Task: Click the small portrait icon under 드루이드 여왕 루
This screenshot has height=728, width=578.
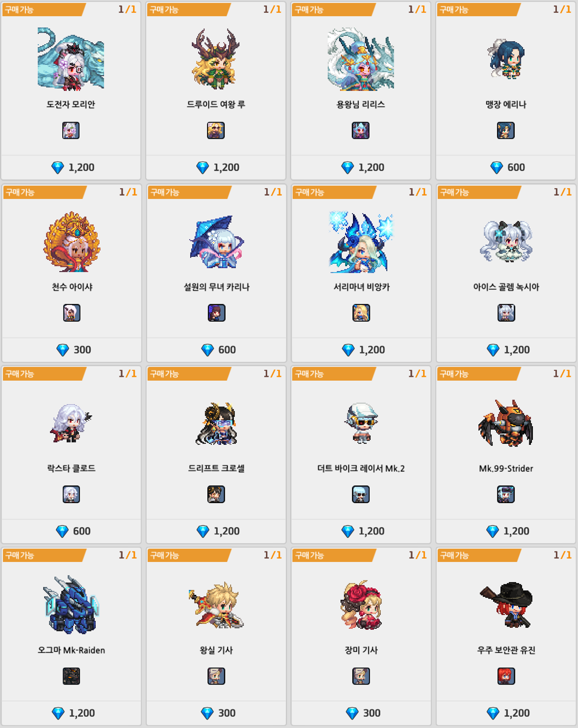Action: coord(216,130)
